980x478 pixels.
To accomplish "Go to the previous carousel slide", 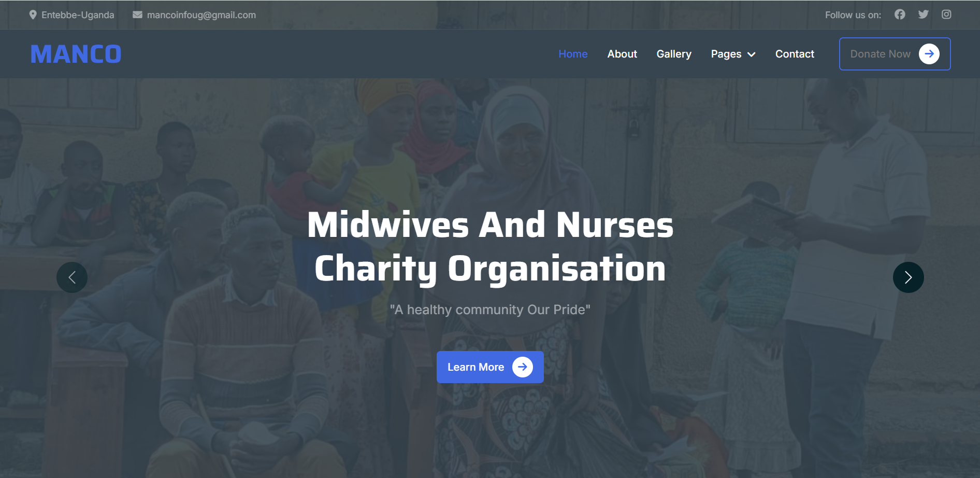I will [x=72, y=277].
